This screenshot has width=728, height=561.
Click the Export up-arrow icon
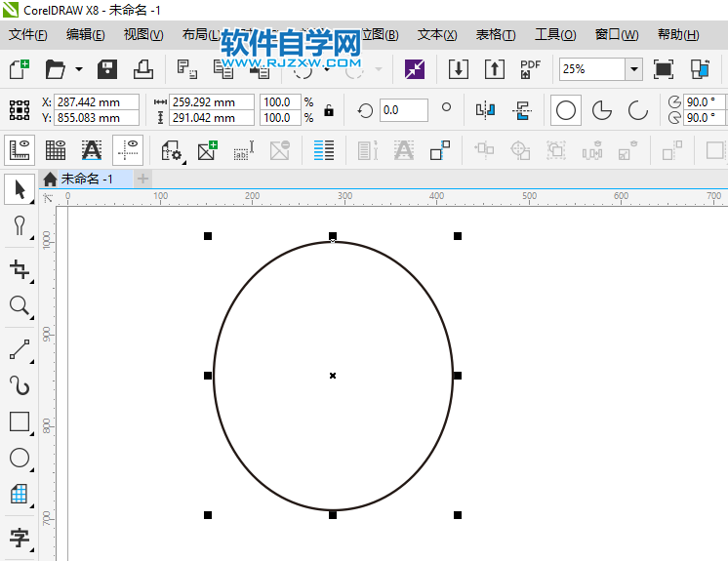(495, 69)
